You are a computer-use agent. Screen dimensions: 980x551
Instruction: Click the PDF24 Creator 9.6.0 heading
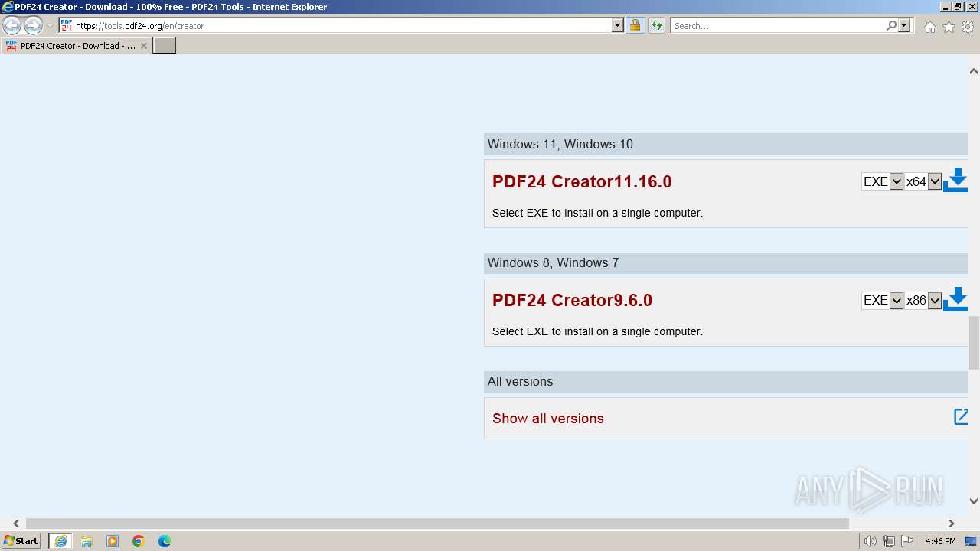(572, 300)
